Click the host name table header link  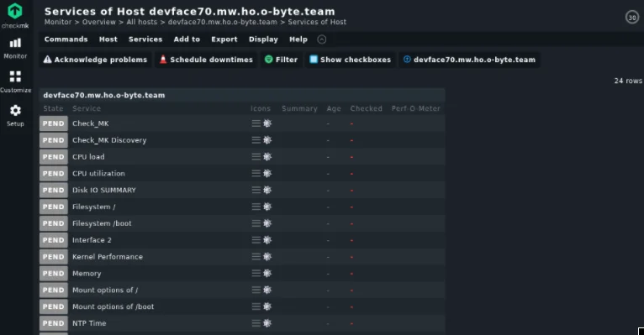tap(104, 95)
